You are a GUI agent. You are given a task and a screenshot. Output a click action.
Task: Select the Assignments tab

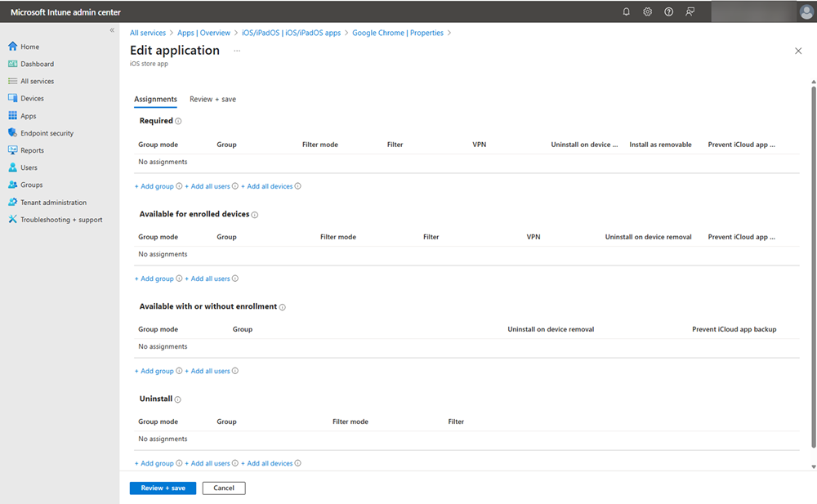155,100
